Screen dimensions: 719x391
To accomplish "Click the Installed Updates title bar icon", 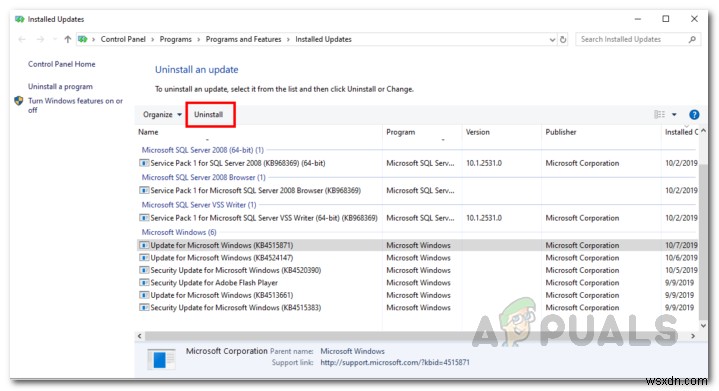I will pyautogui.click(x=19, y=19).
